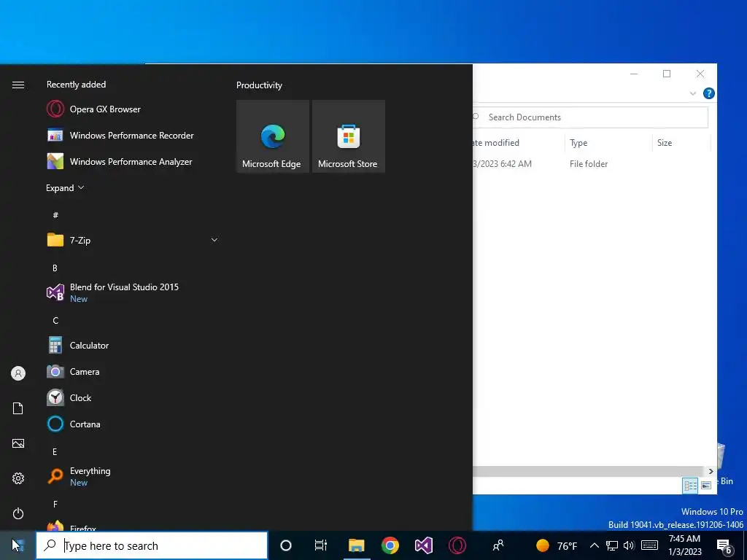Image resolution: width=747 pixels, height=560 pixels.
Task: Click the Power button in Start
Action: [18, 513]
